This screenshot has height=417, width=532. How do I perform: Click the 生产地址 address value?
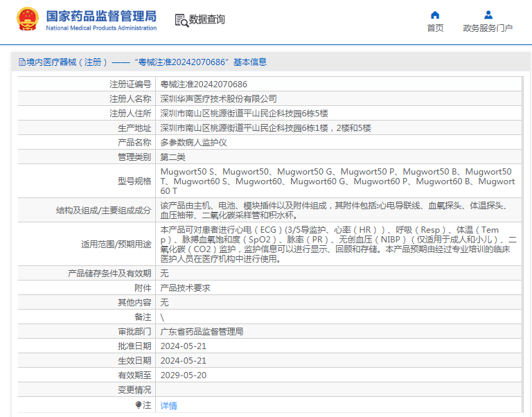point(266,128)
